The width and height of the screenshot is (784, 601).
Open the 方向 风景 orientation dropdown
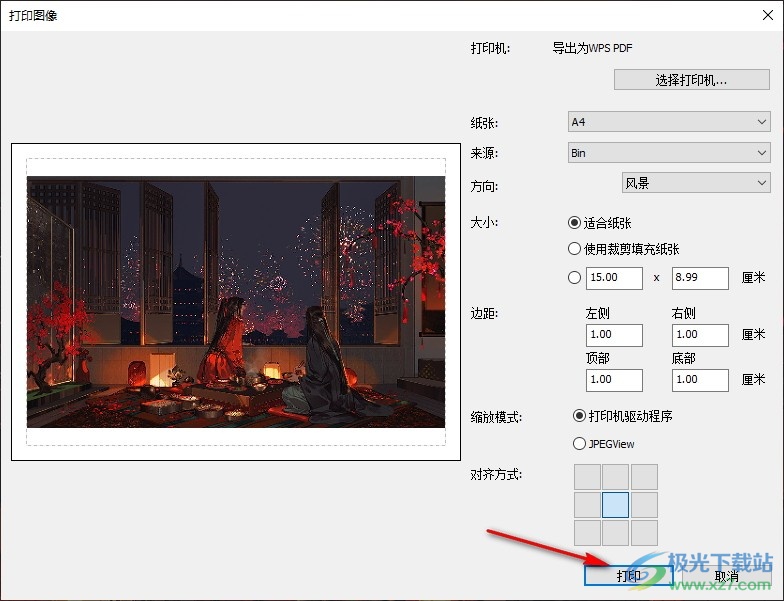[696, 183]
